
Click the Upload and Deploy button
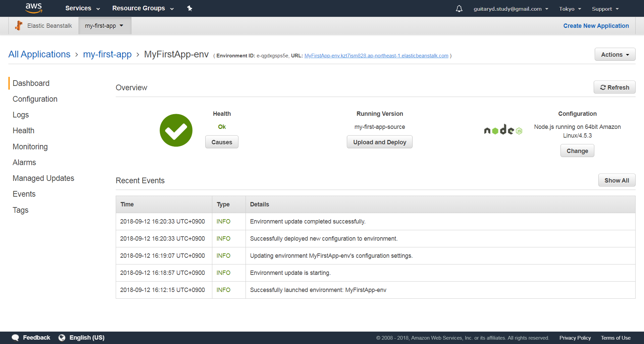(x=379, y=142)
